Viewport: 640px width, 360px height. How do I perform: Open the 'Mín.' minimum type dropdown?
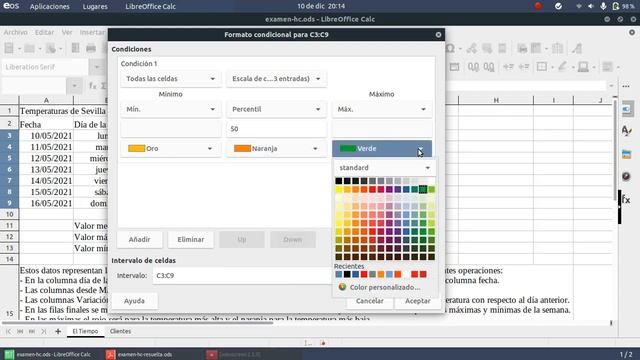(x=171, y=109)
